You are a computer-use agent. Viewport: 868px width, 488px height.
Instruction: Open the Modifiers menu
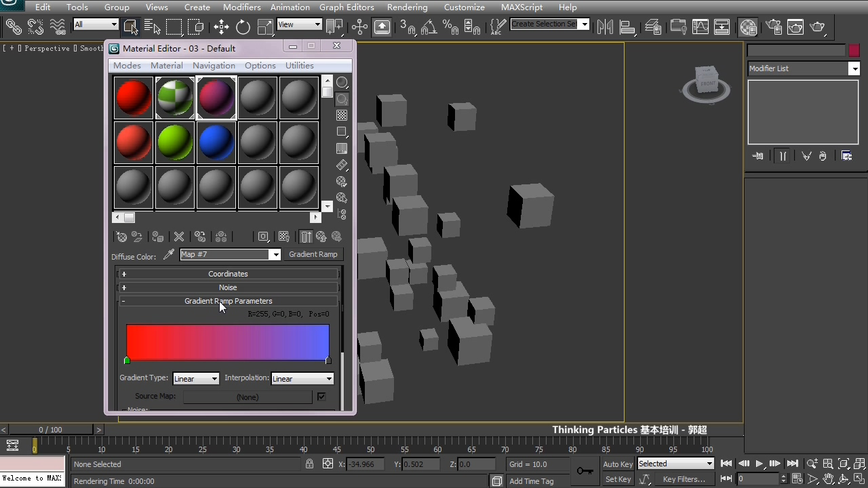click(242, 7)
